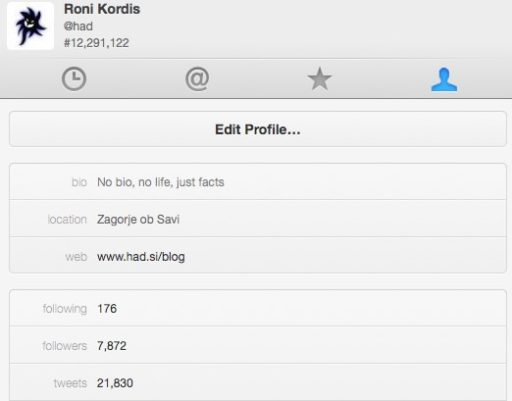The width and height of the screenshot is (512, 401).
Task: Open the timeline clock icon tab
Action: [x=74, y=79]
